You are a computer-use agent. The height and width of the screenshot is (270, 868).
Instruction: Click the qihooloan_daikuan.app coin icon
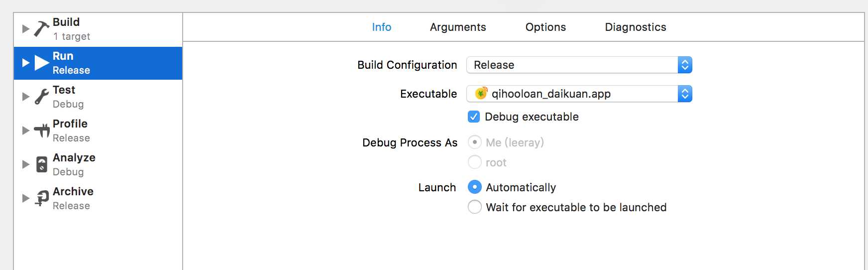tap(481, 93)
